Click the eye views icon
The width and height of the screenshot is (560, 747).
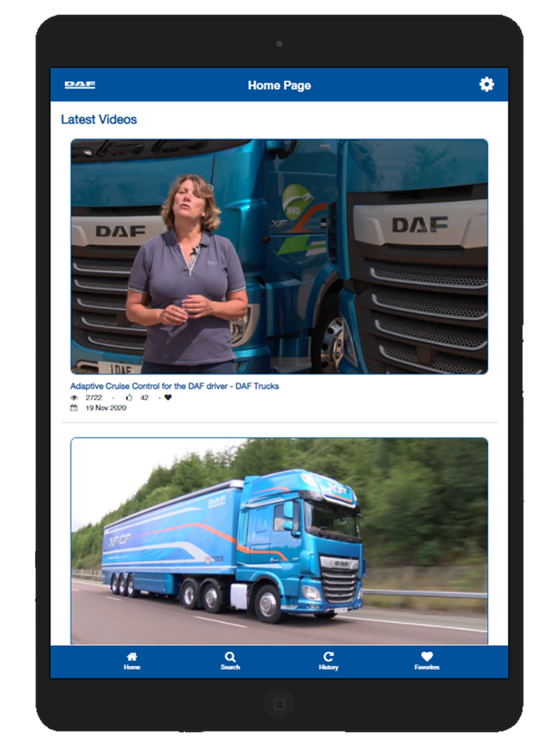tap(74, 398)
